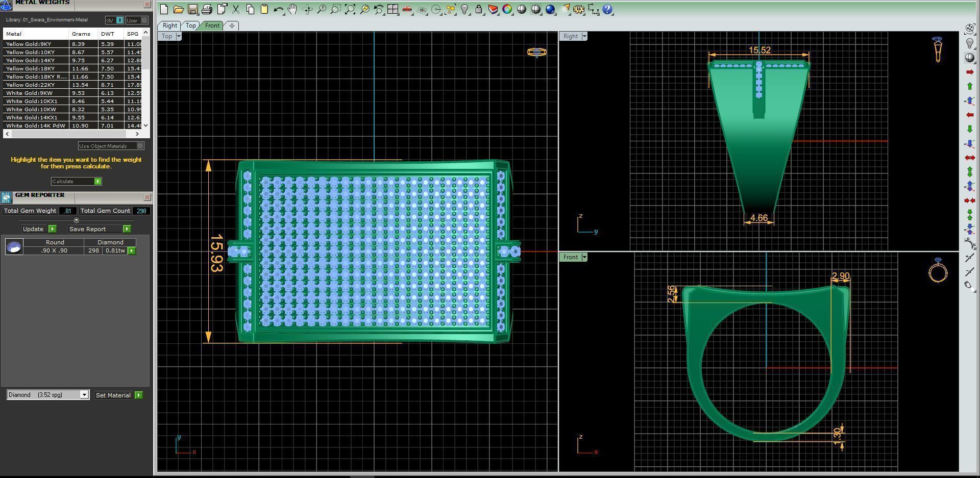Click metal list scroll down arrow

pos(146,125)
